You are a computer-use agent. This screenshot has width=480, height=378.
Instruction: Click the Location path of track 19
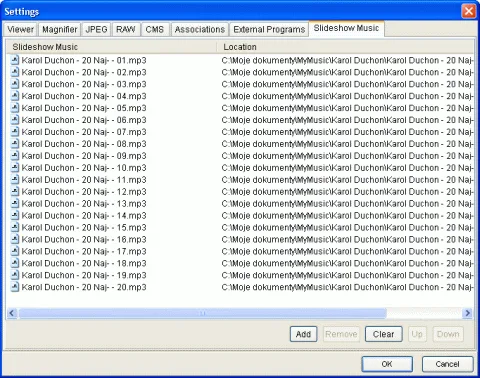coord(347,275)
